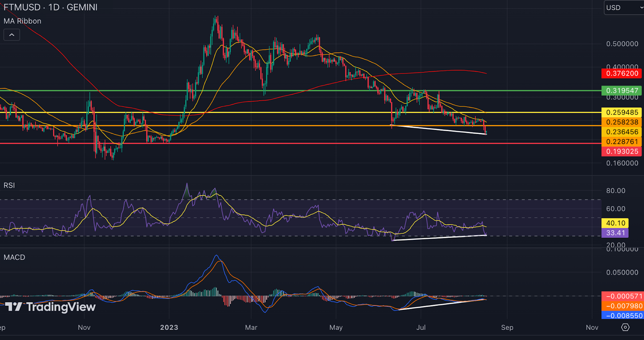
Task: Click the Sep time axis label
Action: (507, 327)
